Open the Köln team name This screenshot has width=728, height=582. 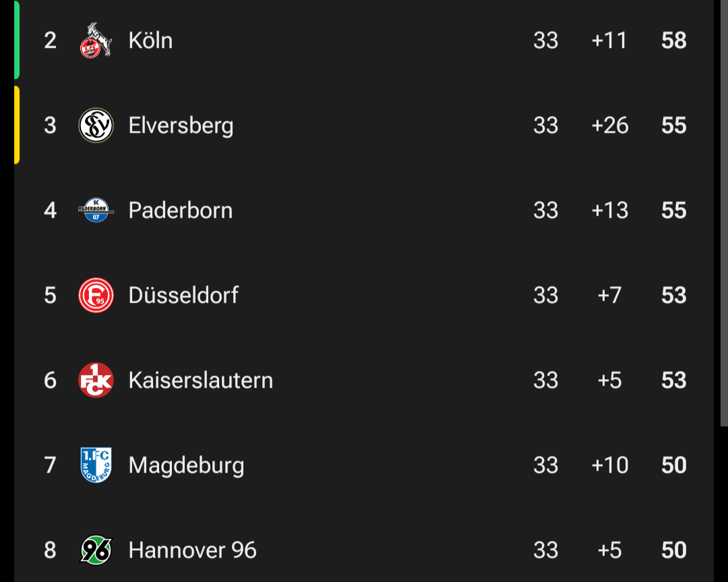150,40
